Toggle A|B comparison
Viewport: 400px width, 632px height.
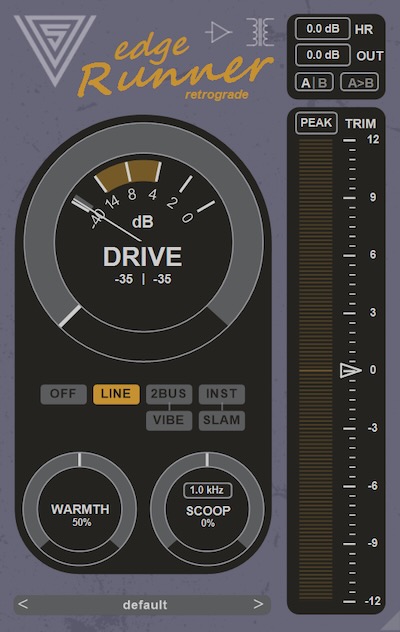point(314,83)
